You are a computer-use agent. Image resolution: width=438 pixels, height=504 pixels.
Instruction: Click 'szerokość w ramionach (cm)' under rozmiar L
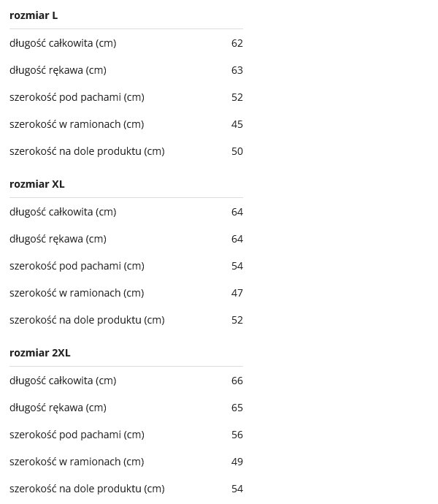point(77,124)
